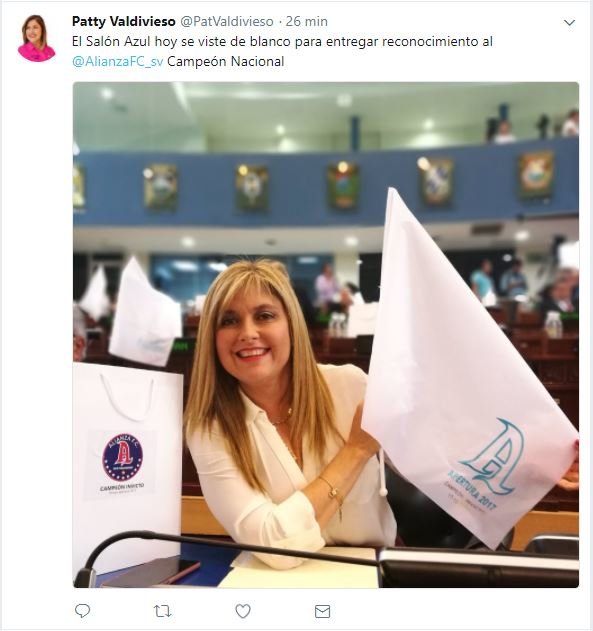Retweet this post using the retweet icon

(163, 611)
